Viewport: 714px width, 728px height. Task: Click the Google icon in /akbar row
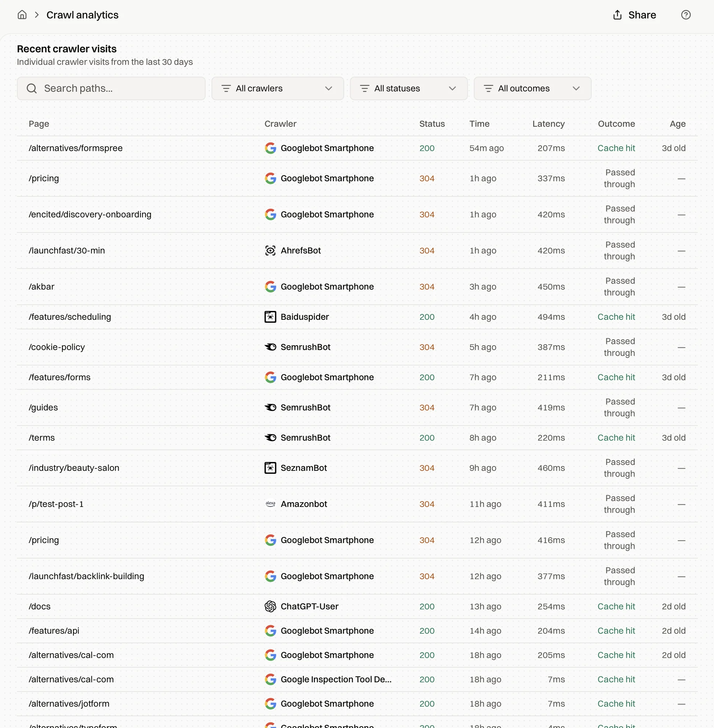(270, 286)
